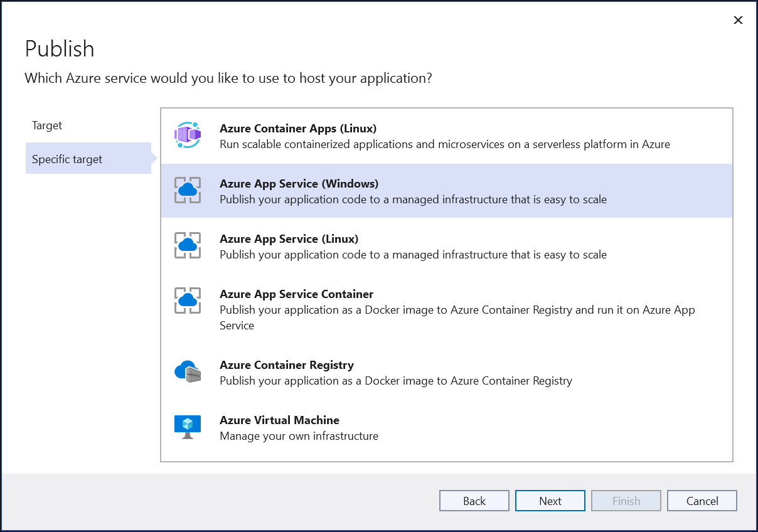The height and width of the screenshot is (532, 758).
Task: Select the Specific target step
Action: click(67, 159)
